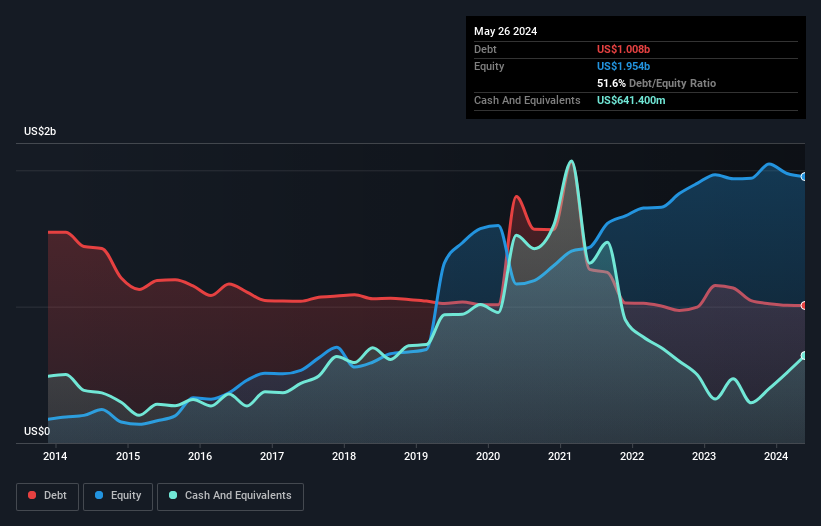Click the 2020 x-axis label
821x526 pixels.
[488, 457]
